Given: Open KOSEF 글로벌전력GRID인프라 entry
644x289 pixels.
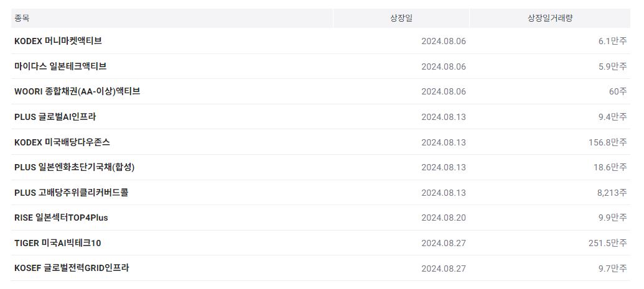Looking at the screenshot, I should 72,268.
